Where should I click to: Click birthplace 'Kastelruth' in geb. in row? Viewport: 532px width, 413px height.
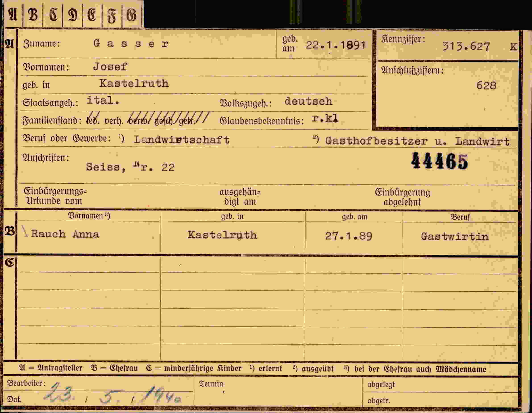point(134,83)
